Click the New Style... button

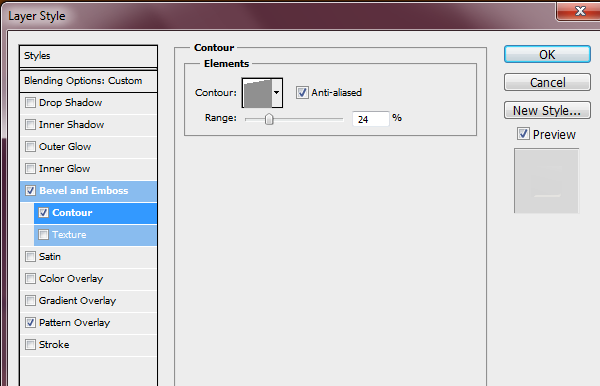pos(547,110)
